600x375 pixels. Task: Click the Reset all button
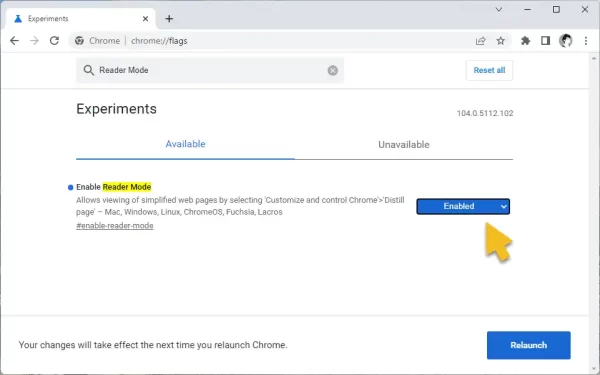point(489,70)
